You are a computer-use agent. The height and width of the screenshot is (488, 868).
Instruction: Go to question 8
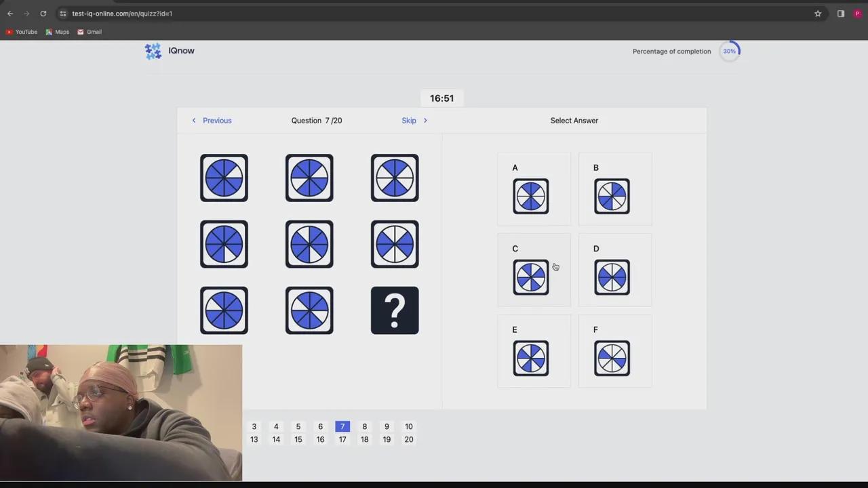click(365, 426)
